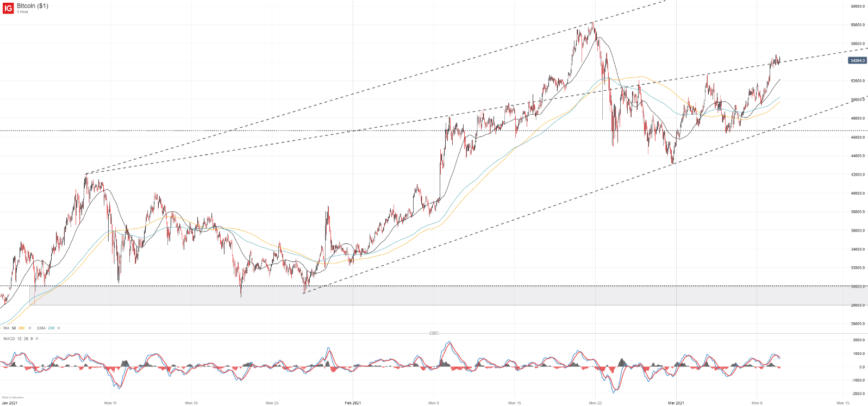Click the Bitcoin ($1) chart title
The width and height of the screenshot is (868, 406).
pos(32,6)
